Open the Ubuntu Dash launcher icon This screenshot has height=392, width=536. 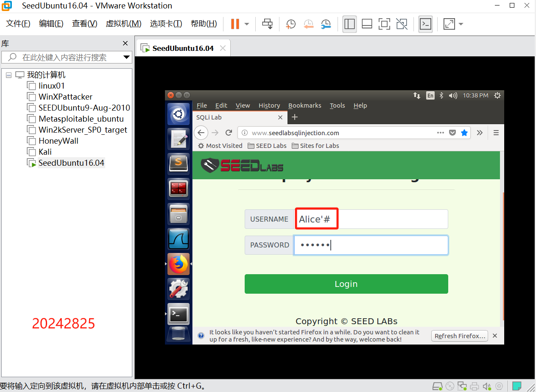pos(179,114)
